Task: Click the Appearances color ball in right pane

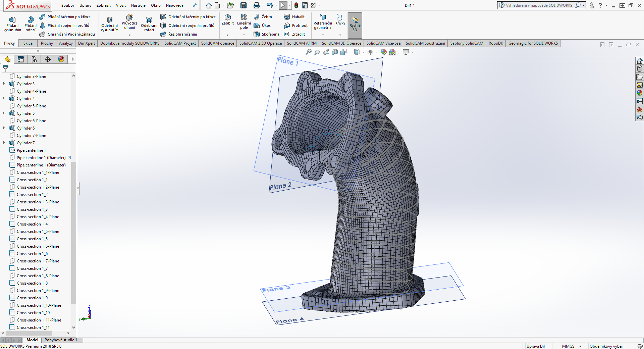Action: (x=640, y=93)
